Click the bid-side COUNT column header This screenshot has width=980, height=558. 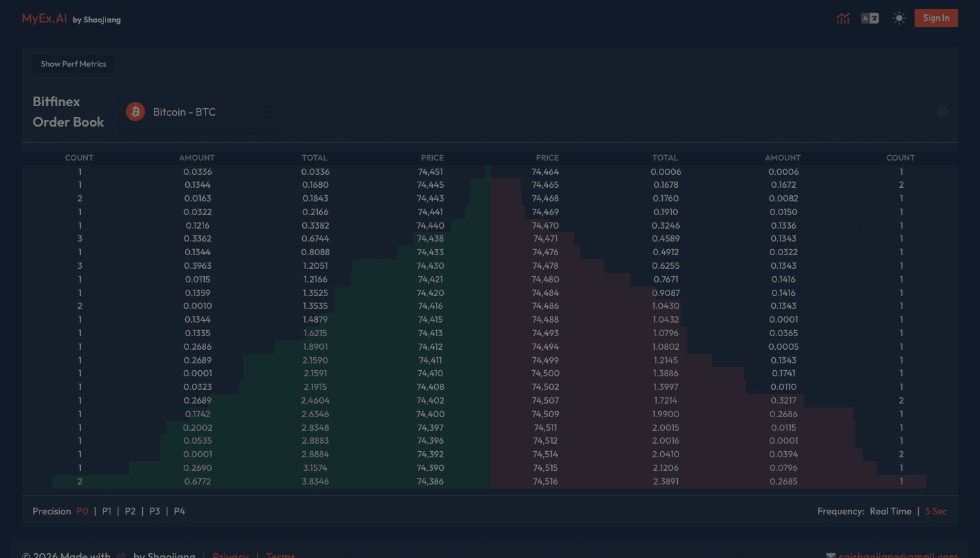(x=79, y=158)
